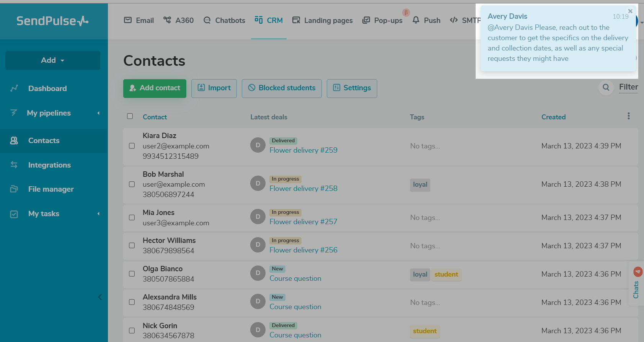Navigate to Pop-ups section
Screen dimensions: 644x342
[x=383, y=20]
